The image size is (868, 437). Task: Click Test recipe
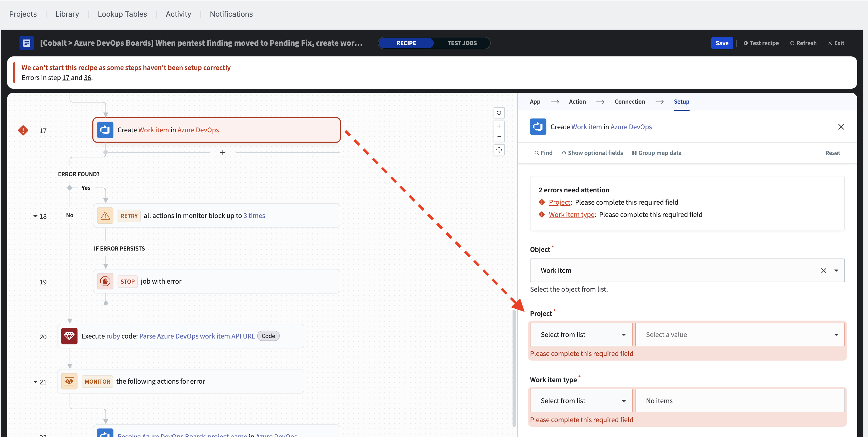tap(761, 43)
